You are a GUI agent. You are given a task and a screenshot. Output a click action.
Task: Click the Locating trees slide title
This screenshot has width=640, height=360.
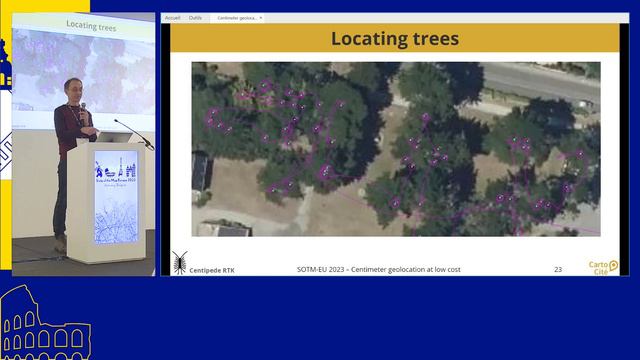point(395,38)
